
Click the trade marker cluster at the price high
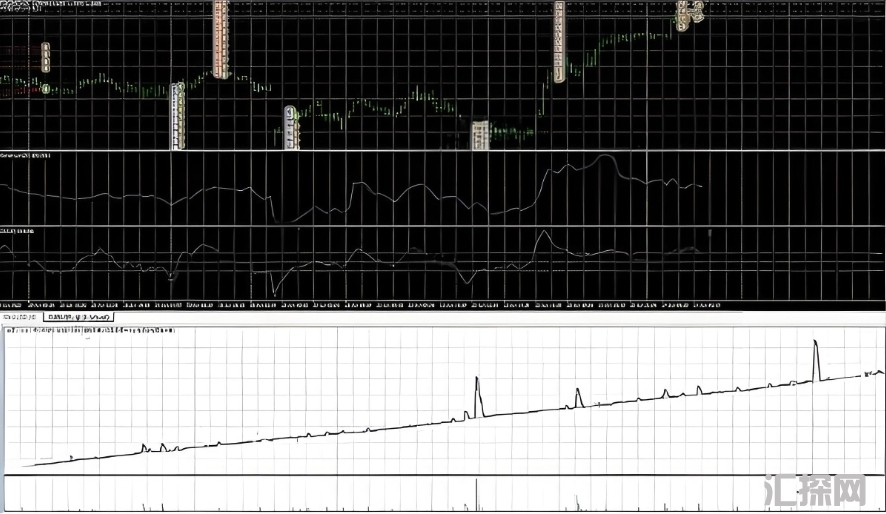coord(689,14)
